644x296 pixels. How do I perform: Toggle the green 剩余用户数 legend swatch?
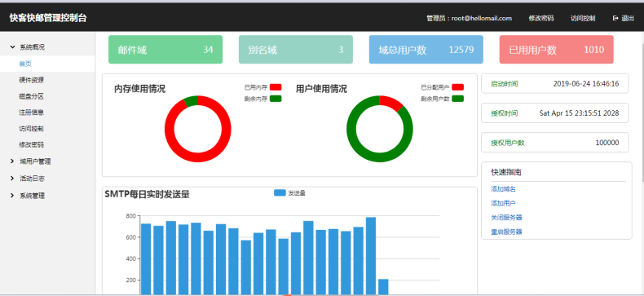click(x=457, y=99)
